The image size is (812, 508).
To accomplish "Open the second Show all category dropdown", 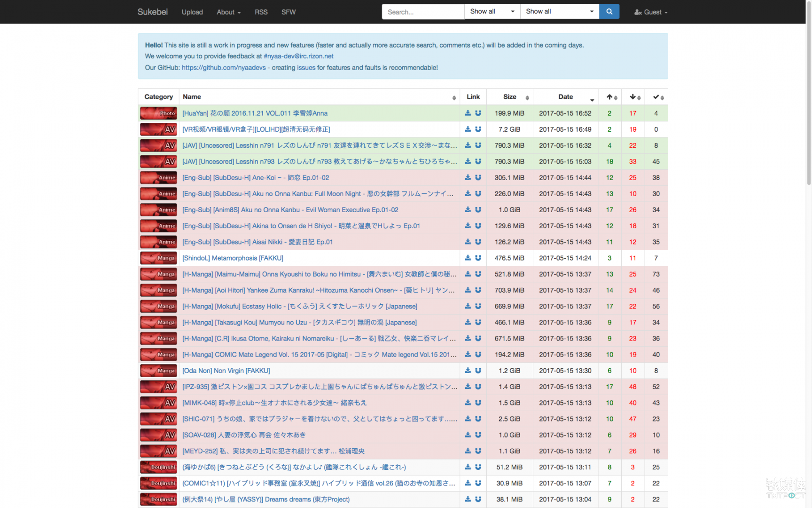I will [x=559, y=12].
